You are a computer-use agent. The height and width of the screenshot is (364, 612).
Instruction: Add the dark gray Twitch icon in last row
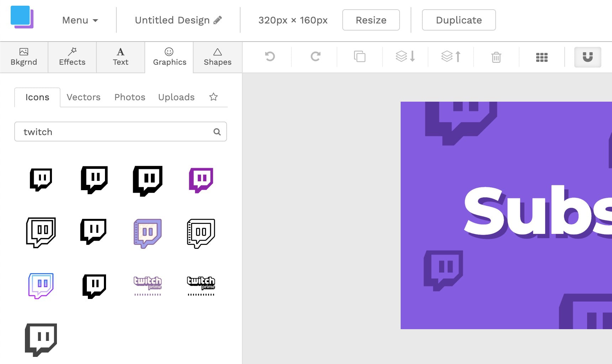point(41,340)
